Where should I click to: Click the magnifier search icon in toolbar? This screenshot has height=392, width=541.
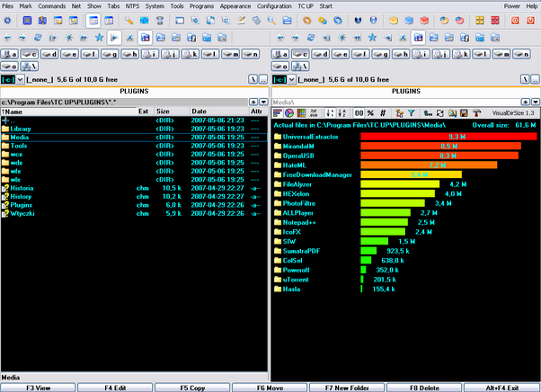271,21
